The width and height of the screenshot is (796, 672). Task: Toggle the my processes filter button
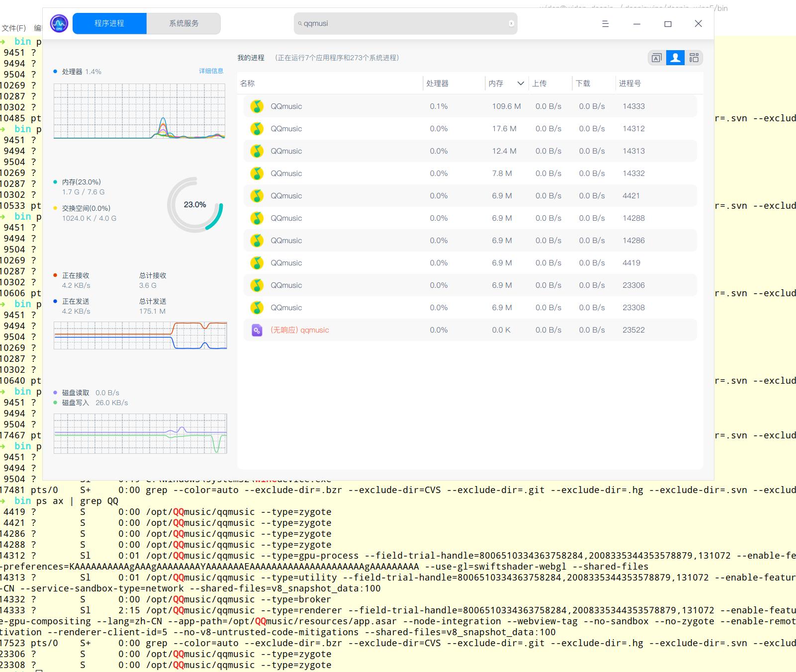coord(675,58)
